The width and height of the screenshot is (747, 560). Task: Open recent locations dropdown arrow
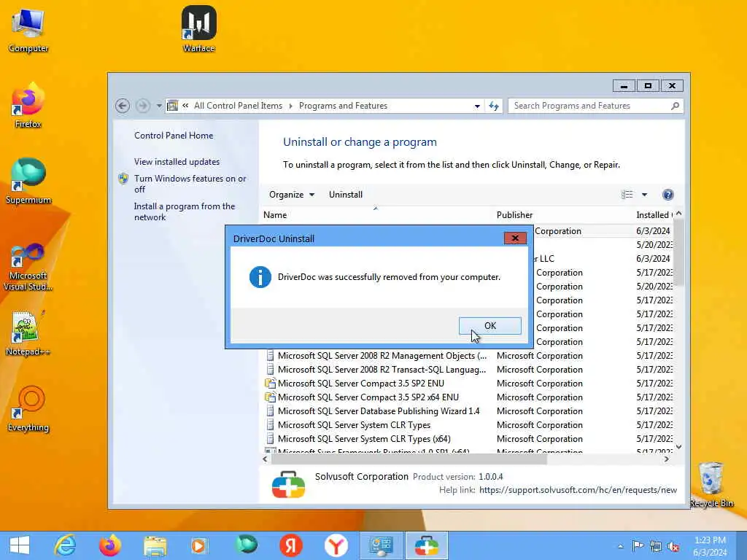click(158, 106)
